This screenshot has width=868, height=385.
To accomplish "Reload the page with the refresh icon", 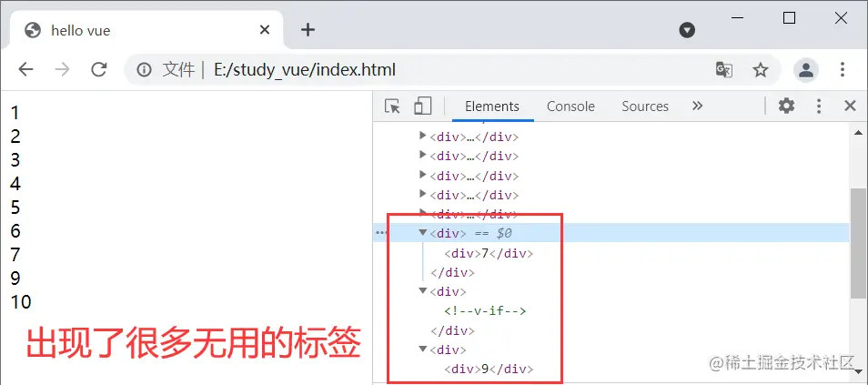I will [99, 69].
